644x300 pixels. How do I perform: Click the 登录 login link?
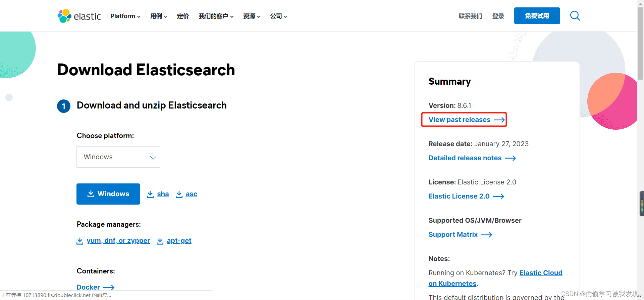click(x=498, y=16)
